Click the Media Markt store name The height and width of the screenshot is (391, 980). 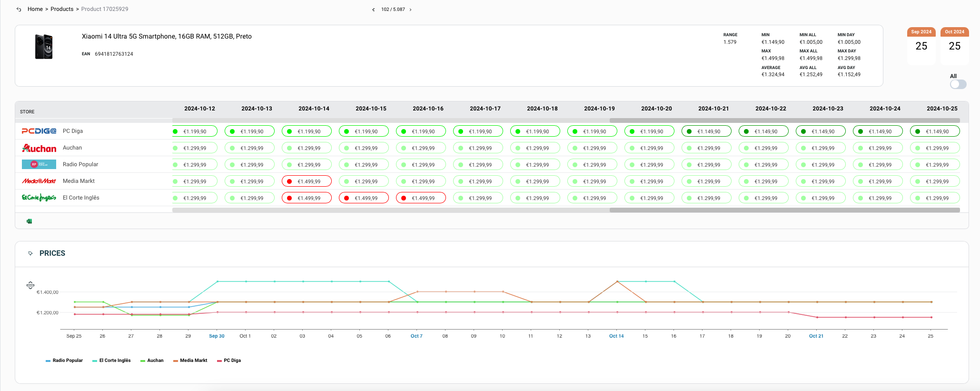[x=79, y=181]
